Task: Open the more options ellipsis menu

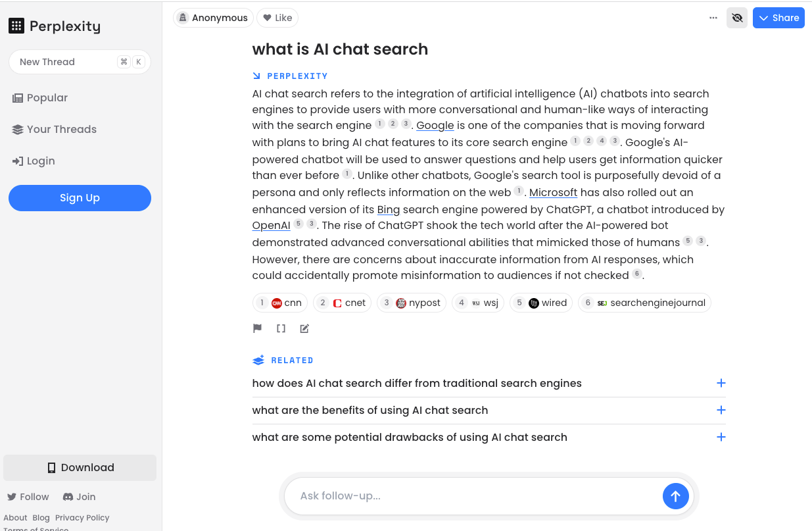Action: tap(713, 18)
